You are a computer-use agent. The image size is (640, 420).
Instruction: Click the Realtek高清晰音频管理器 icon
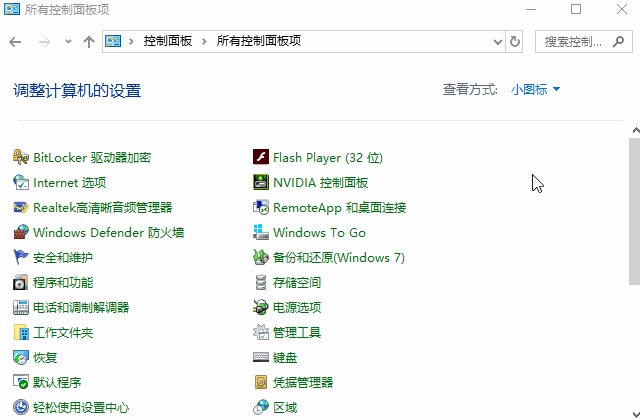pos(21,207)
